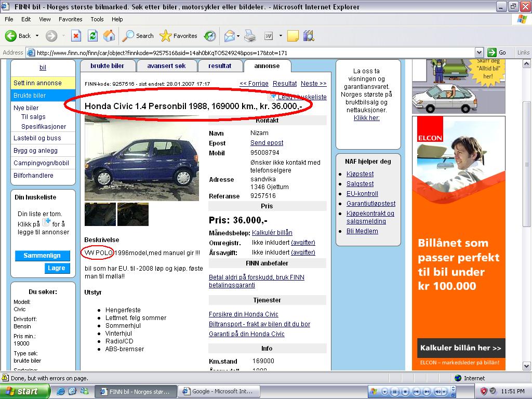Select the annonse tab
Viewport: 532px width, 399px height.
coord(267,66)
